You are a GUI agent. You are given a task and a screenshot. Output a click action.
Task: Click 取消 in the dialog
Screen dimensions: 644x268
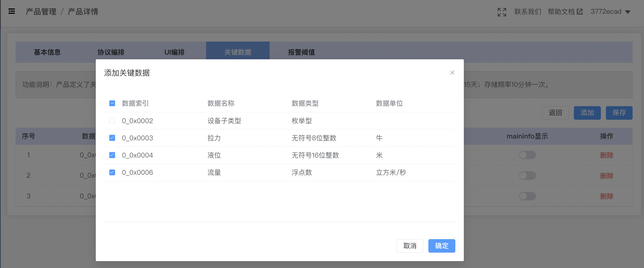pos(410,246)
